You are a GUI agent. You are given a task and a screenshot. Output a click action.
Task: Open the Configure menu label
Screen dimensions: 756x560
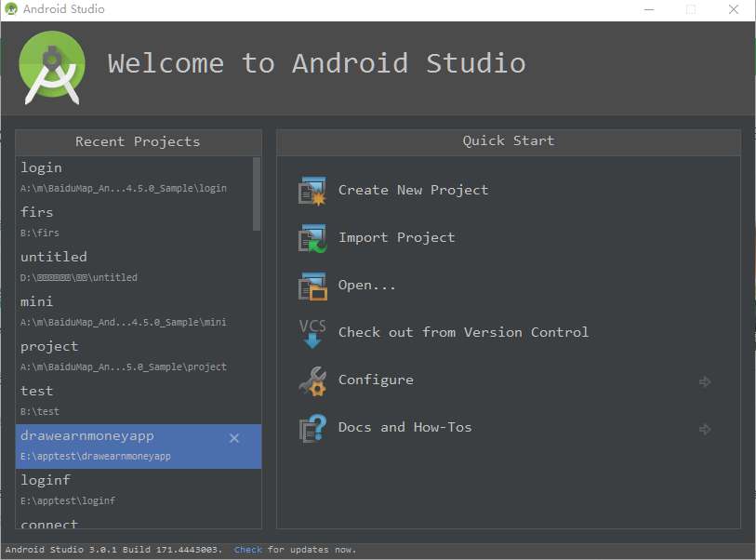coord(376,380)
